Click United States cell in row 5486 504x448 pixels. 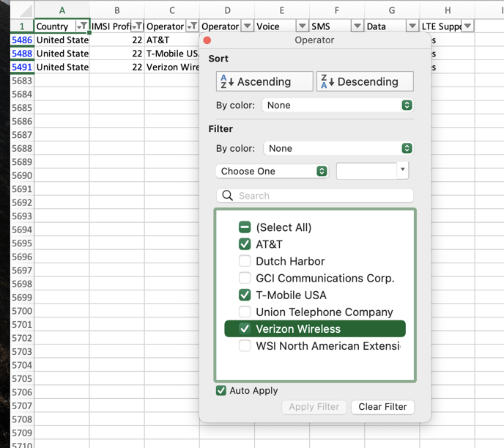[62, 40]
